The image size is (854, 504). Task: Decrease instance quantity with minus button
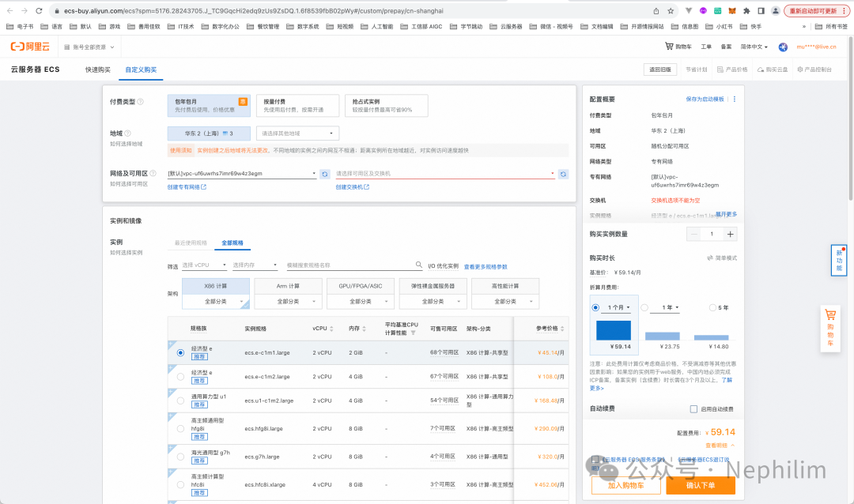694,234
